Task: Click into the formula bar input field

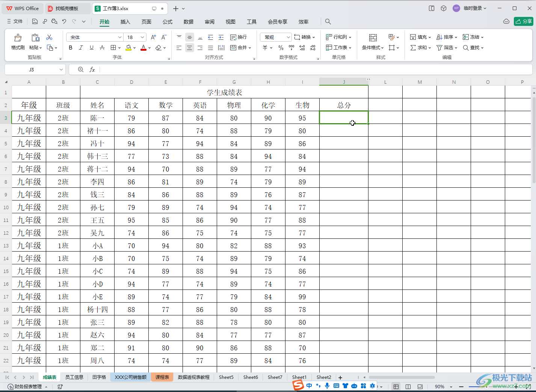Action: coord(316,69)
